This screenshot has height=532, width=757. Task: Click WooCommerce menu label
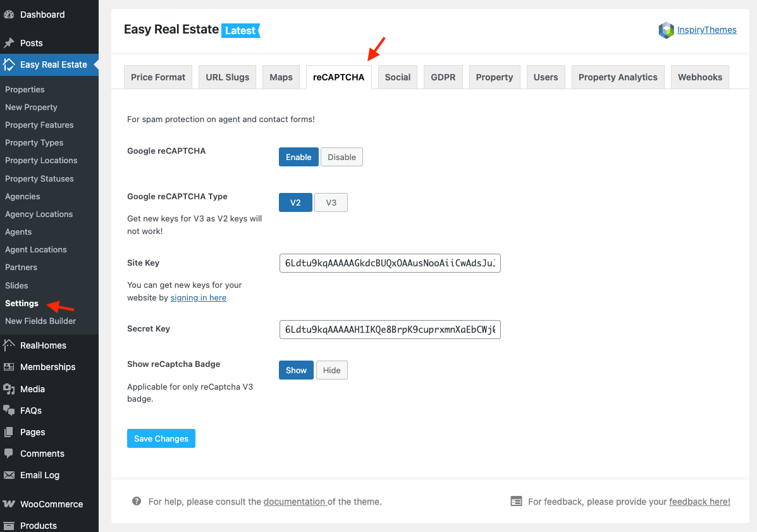[x=52, y=504]
